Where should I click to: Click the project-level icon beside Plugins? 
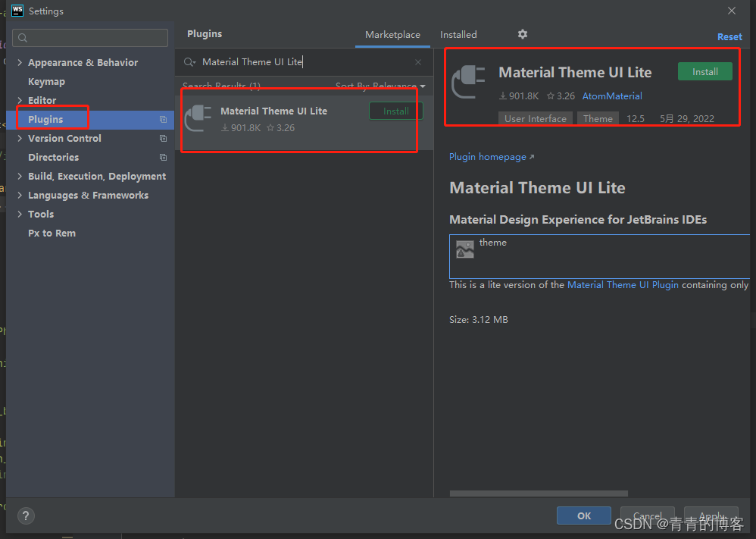(x=164, y=120)
